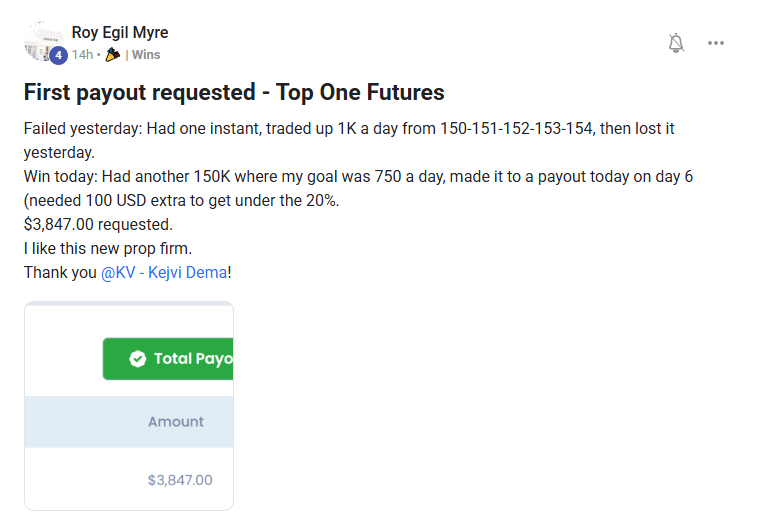Click the post title First payout requested

234,92
